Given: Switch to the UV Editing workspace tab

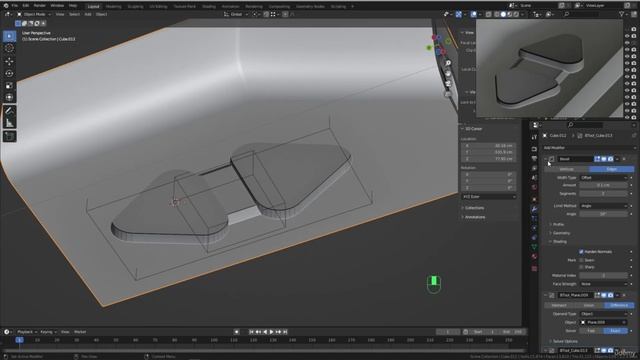Looking at the screenshot, I should (158, 7).
